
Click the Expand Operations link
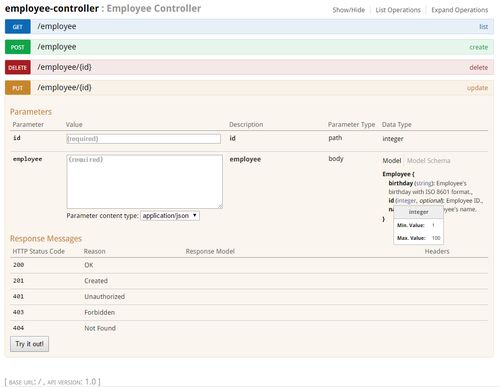click(460, 10)
